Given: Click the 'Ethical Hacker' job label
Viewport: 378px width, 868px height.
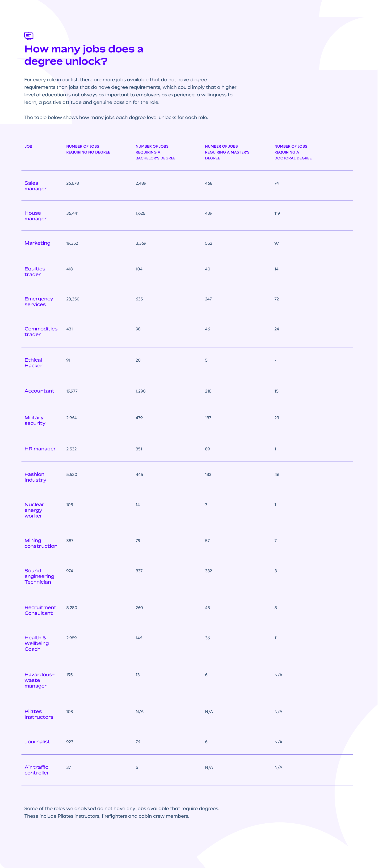Looking at the screenshot, I should click(33, 363).
